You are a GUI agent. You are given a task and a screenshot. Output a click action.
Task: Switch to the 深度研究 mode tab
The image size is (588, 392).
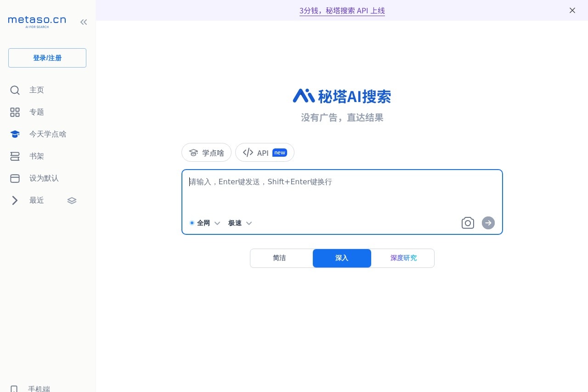(x=403, y=258)
